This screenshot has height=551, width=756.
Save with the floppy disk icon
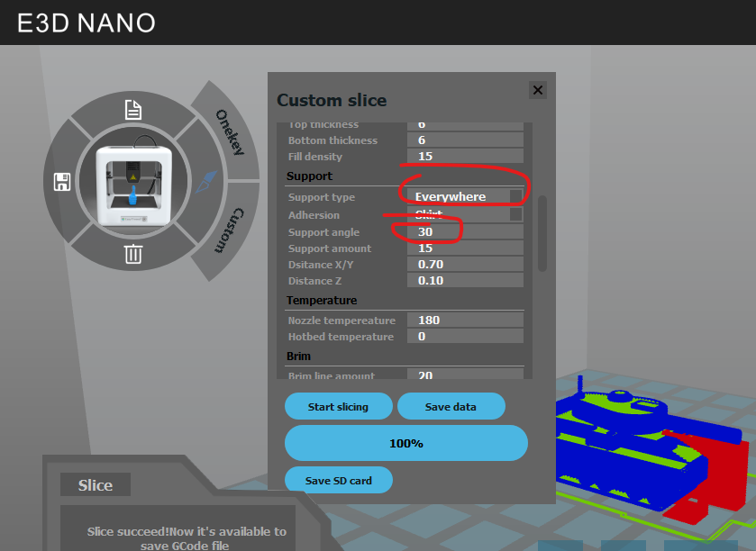pyautogui.click(x=62, y=182)
